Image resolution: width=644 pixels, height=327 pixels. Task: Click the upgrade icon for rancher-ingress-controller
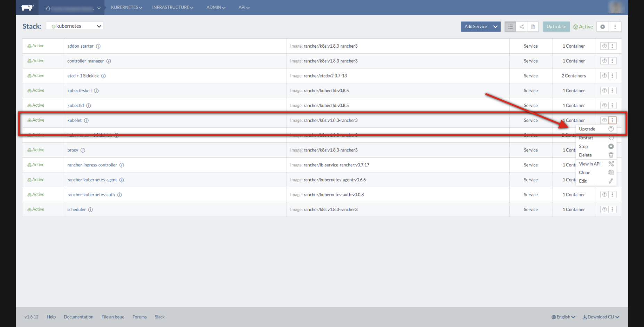click(x=604, y=165)
